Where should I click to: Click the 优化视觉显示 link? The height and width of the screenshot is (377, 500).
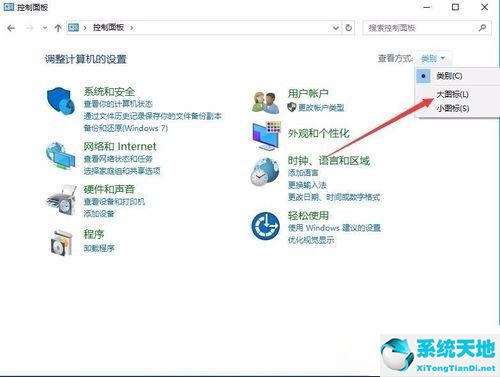[311, 240]
